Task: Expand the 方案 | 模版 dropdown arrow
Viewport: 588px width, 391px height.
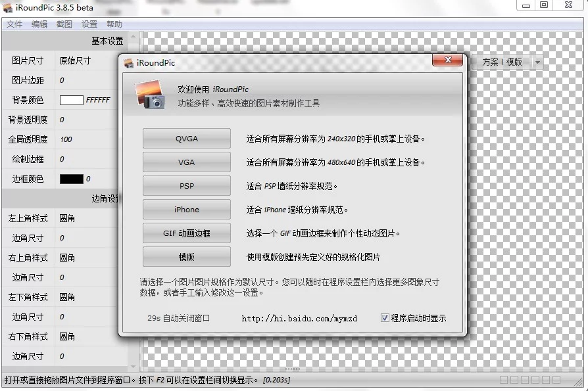Action: (x=538, y=62)
